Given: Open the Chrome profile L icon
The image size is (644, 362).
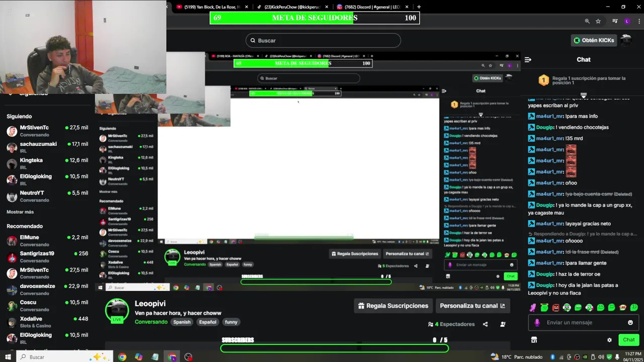Looking at the screenshot, I should point(627,21).
